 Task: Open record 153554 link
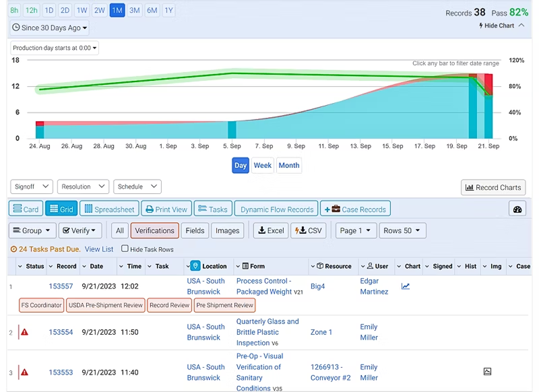[61, 332]
